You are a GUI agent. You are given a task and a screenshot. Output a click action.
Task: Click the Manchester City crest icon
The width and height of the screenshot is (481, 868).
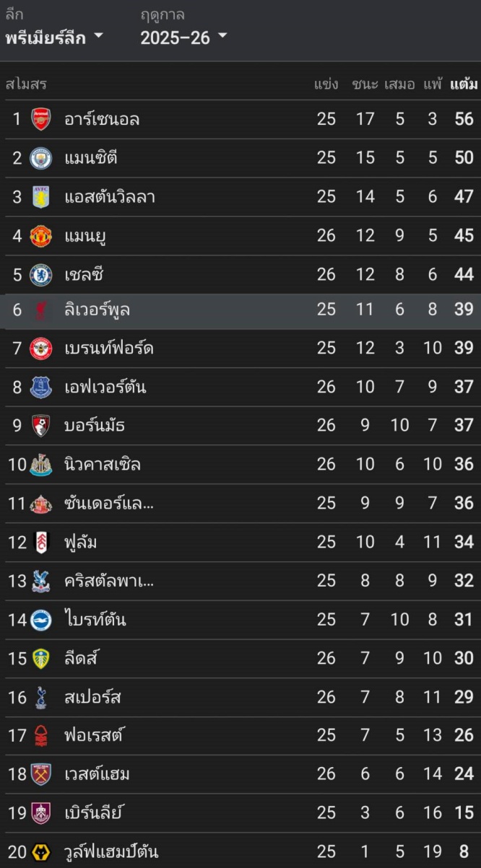(x=41, y=158)
